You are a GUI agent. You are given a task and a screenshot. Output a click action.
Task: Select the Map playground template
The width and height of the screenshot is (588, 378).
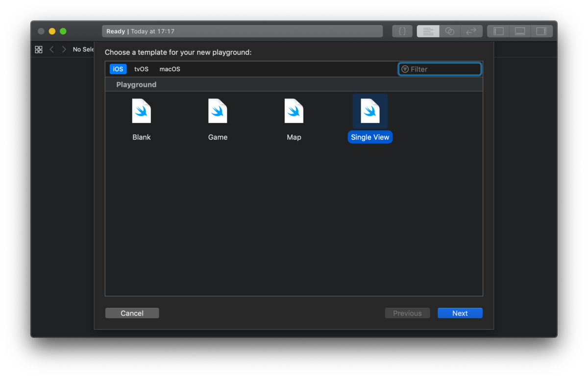294,120
